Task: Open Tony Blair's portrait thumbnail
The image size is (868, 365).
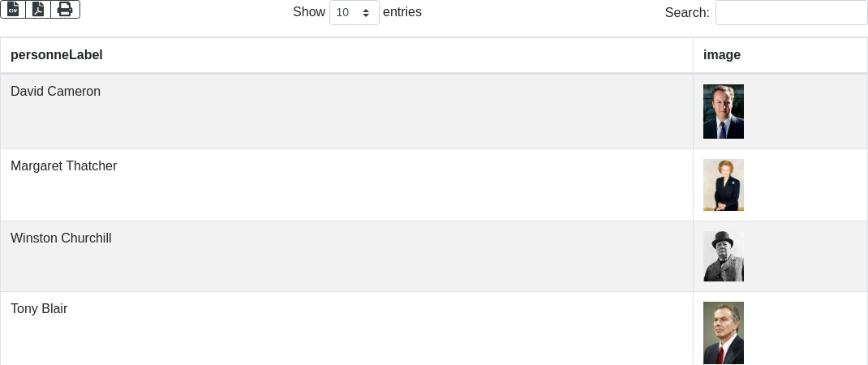Action: tap(724, 333)
